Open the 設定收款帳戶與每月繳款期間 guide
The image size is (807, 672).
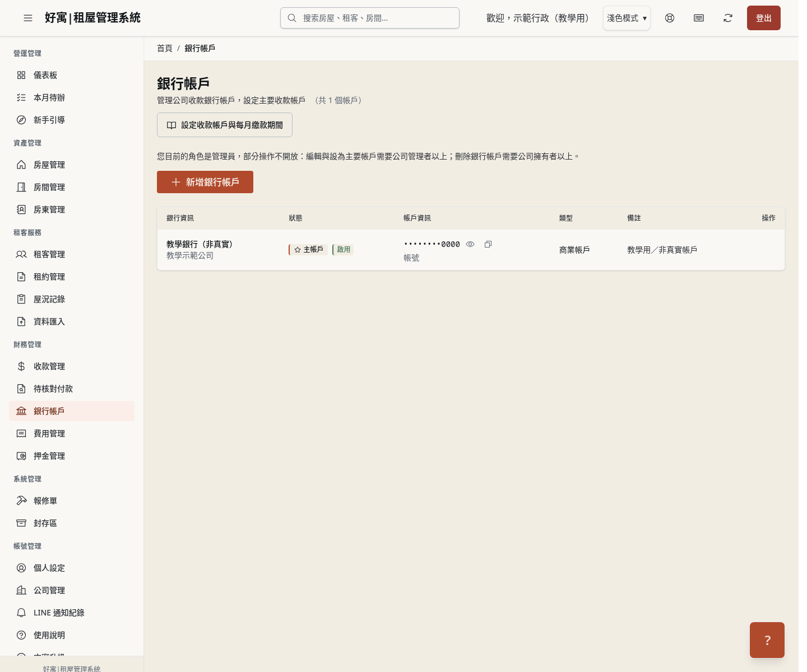[225, 125]
